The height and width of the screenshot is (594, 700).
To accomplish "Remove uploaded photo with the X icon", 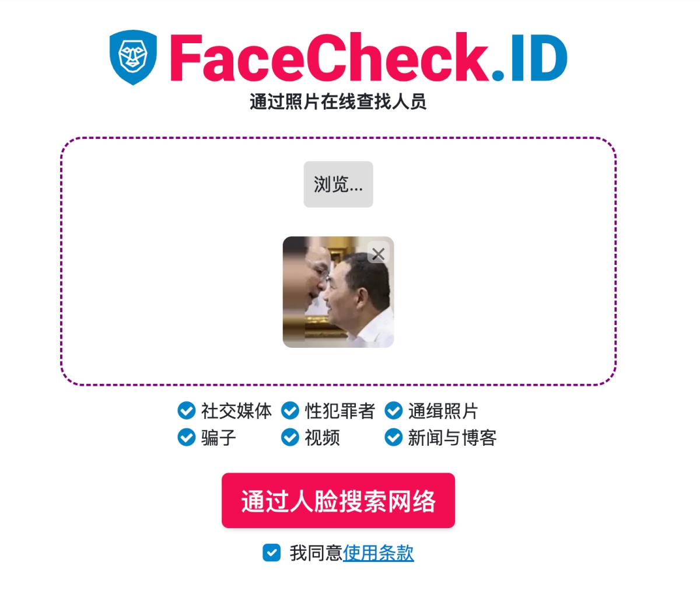I will click(x=379, y=254).
